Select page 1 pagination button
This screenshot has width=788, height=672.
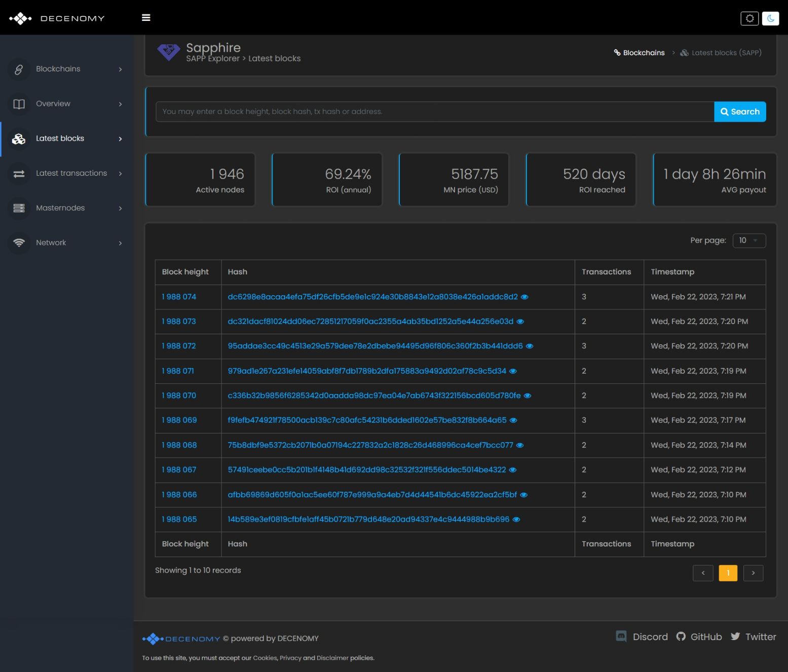[x=728, y=573]
